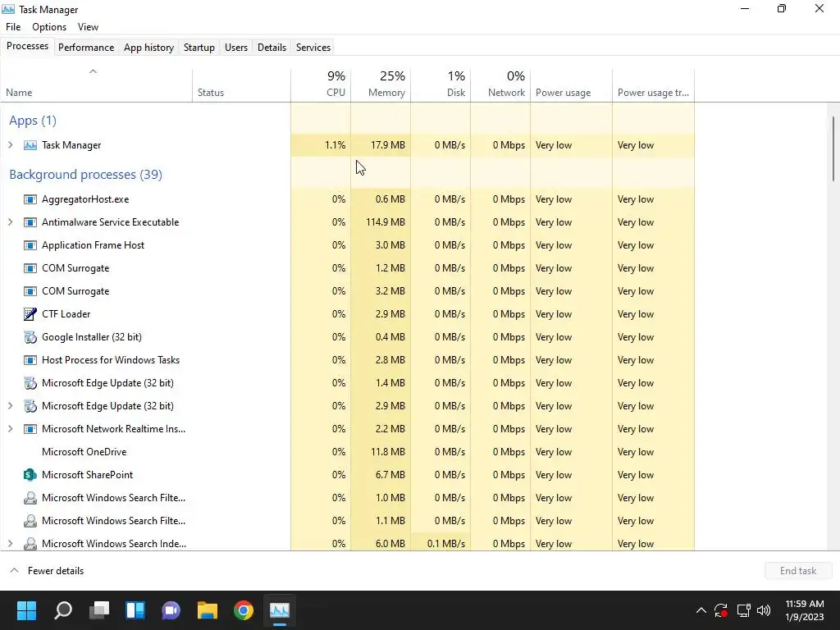Click the Microsoft Network Realtime Inspection icon

pyautogui.click(x=30, y=429)
